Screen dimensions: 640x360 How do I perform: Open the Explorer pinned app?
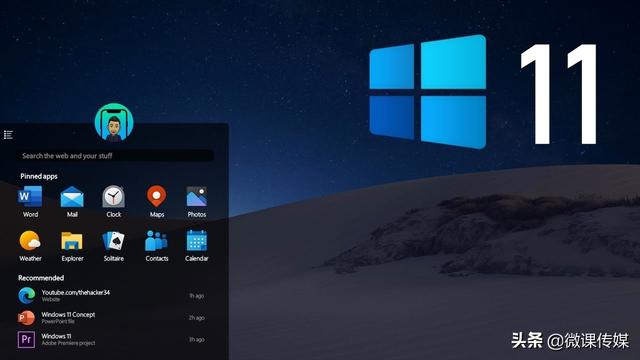(72, 246)
